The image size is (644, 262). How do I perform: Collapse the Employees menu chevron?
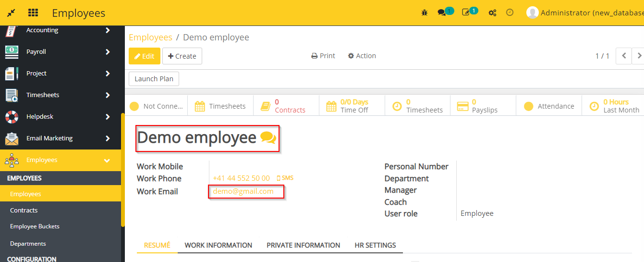tap(107, 161)
